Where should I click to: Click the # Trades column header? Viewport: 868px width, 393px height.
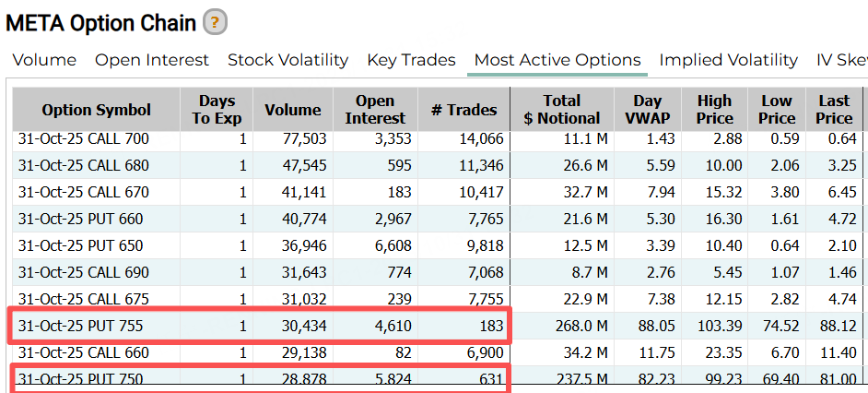(463, 110)
